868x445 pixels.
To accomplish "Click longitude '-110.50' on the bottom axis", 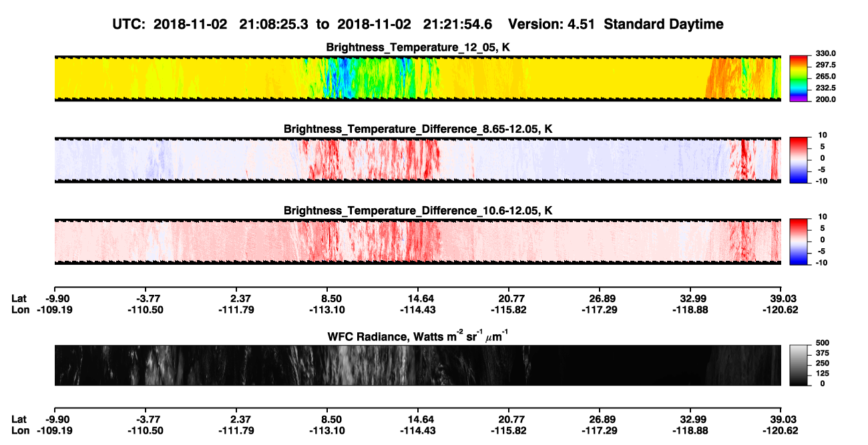I will click(145, 430).
